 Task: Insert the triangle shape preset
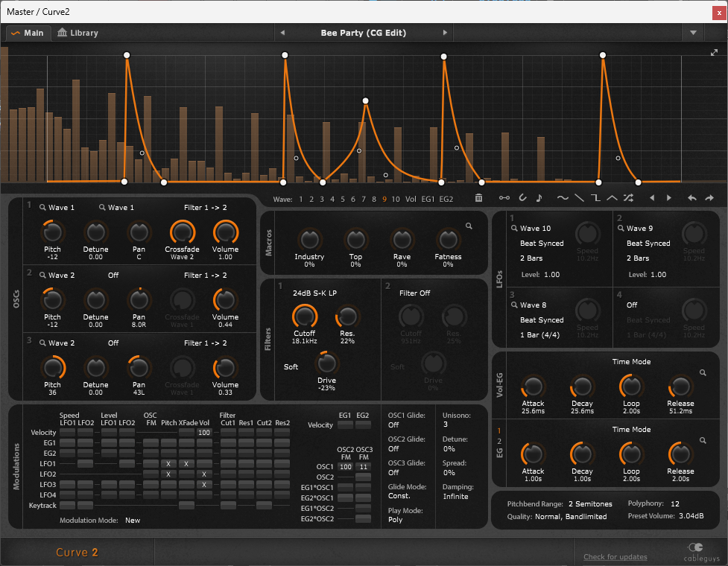612,198
